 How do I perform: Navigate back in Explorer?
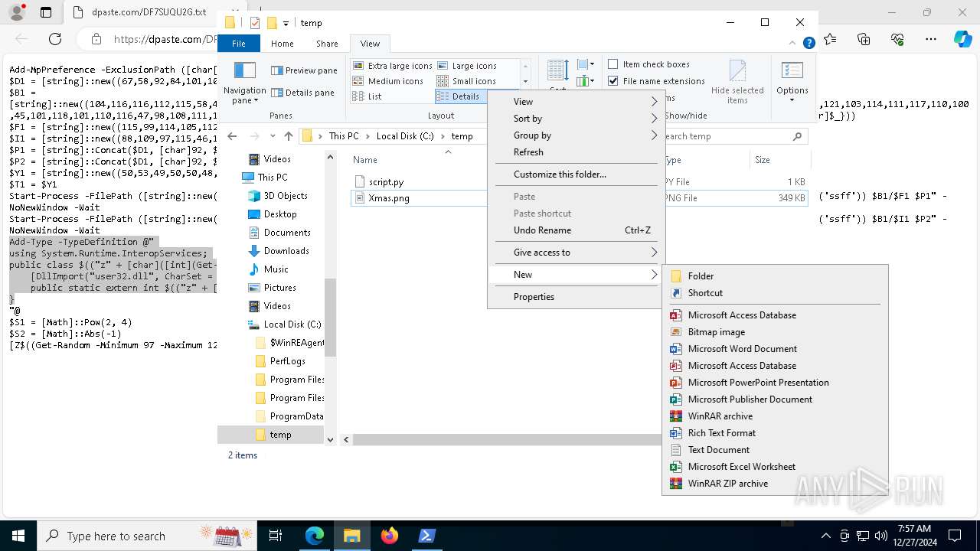click(x=233, y=136)
